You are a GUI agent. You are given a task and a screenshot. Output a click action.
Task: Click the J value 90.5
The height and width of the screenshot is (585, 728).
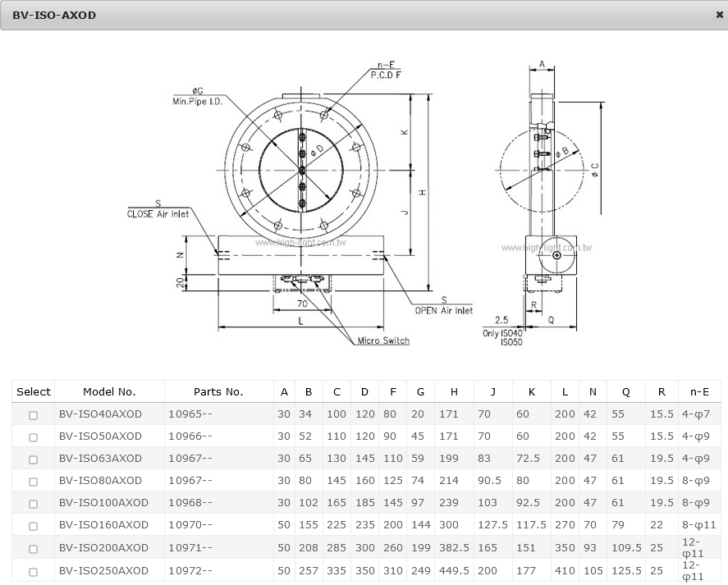[x=489, y=481]
